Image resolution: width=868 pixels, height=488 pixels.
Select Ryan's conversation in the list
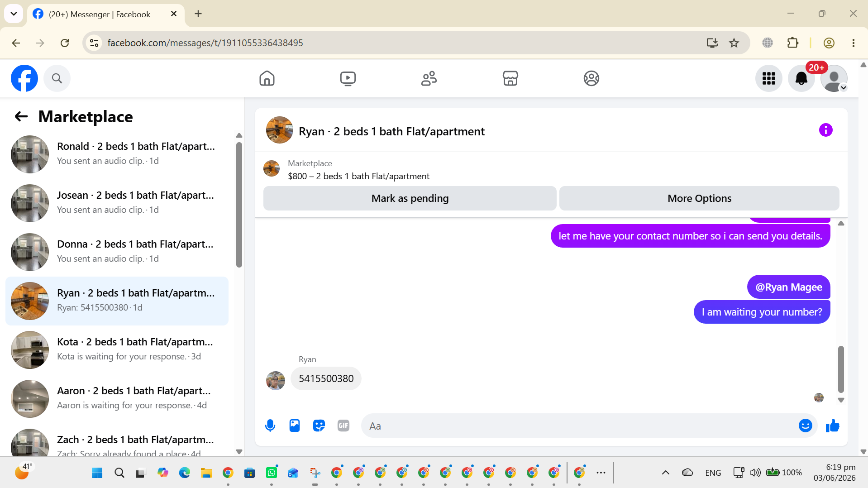[x=117, y=301]
